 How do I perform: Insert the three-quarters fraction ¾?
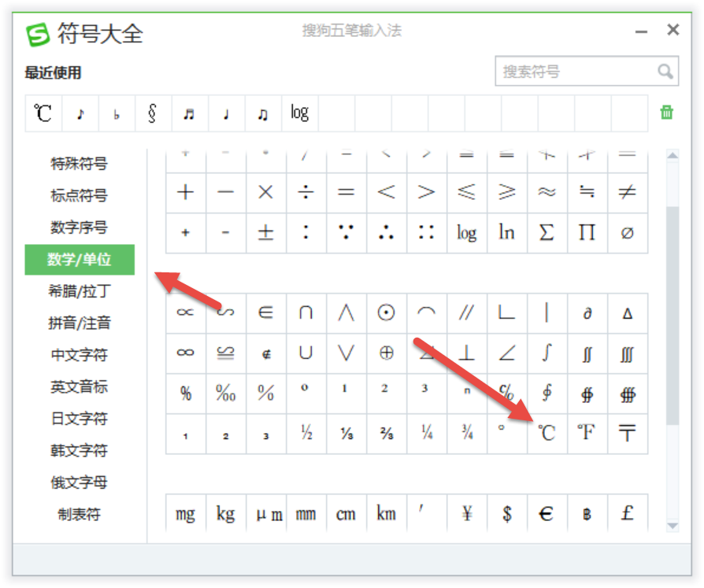pos(466,434)
